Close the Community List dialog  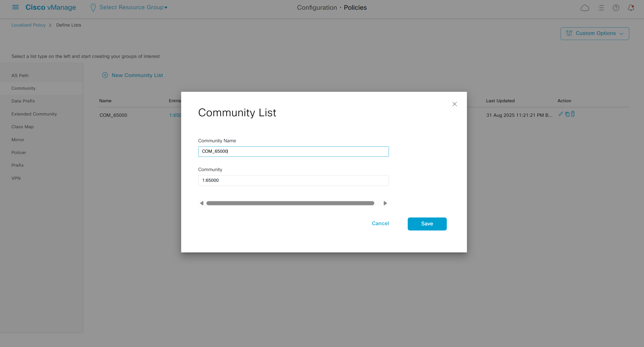(x=454, y=104)
